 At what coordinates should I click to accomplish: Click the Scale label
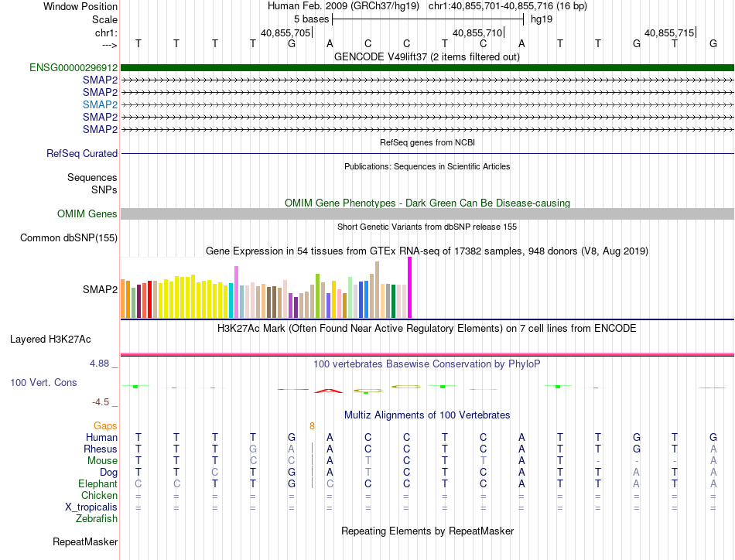(104, 19)
